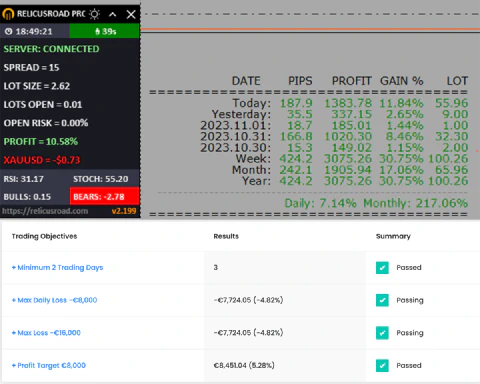The image size is (480, 384).
Task: Click the PIPS column header
Action: coord(300,81)
